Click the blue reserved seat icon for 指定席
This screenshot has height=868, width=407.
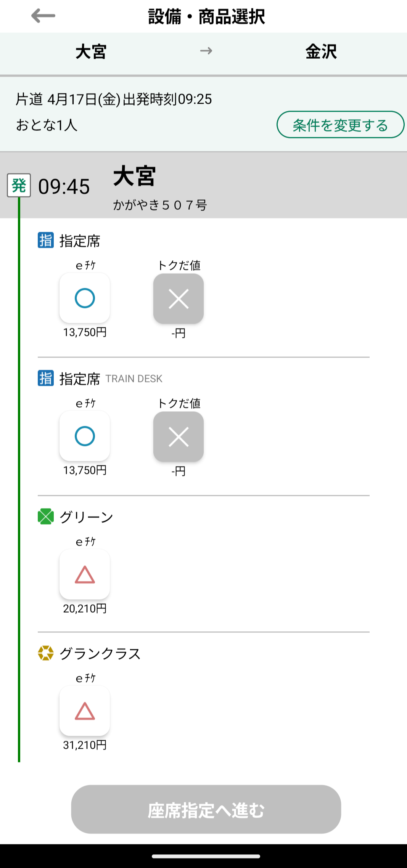[x=46, y=241]
